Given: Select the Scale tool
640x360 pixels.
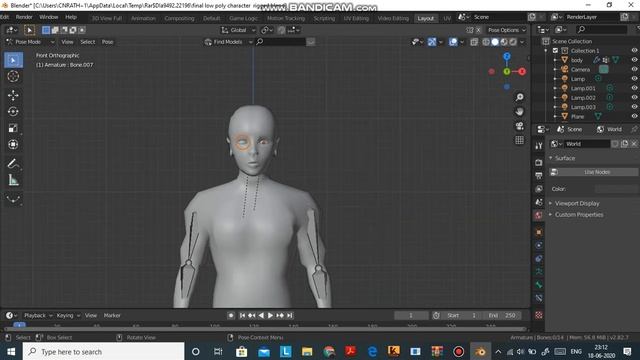Looking at the screenshot, I should pyautogui.click(x=13, y=128).
